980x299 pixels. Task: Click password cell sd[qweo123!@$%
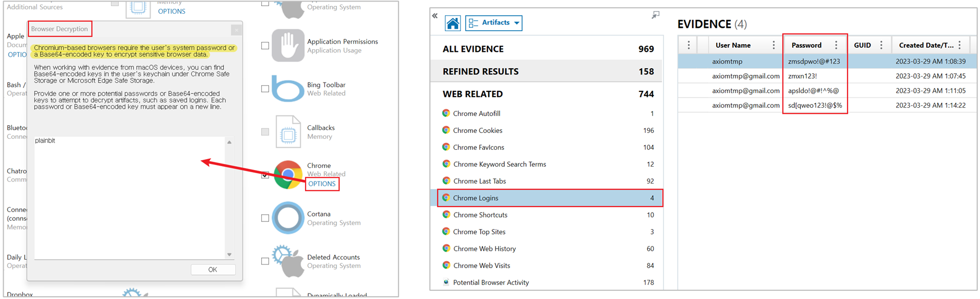click(815, 105)
